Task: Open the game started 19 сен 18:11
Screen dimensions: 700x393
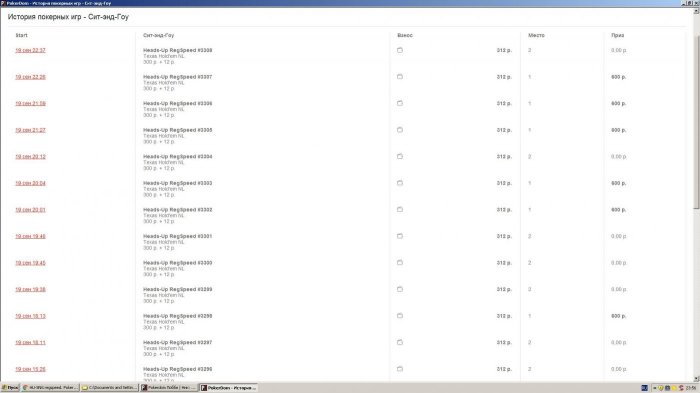Action: pyautogui.click(x=30, y=343)
